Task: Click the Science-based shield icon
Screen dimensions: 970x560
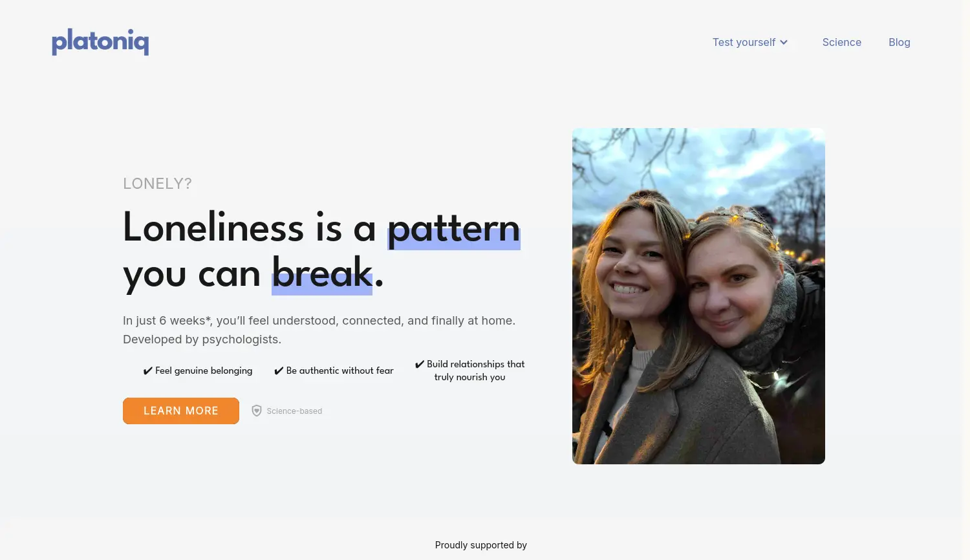Action: (257, 411)
